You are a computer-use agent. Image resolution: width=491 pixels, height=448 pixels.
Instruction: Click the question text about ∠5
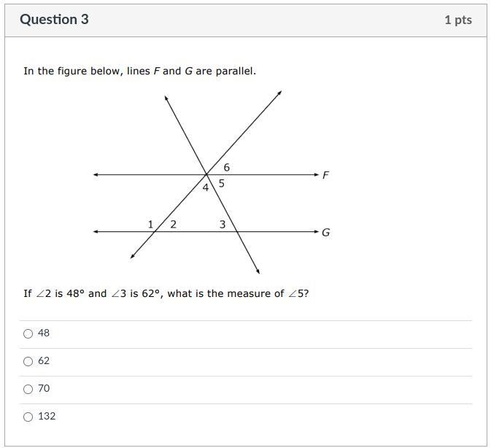[x=166, y=293]
